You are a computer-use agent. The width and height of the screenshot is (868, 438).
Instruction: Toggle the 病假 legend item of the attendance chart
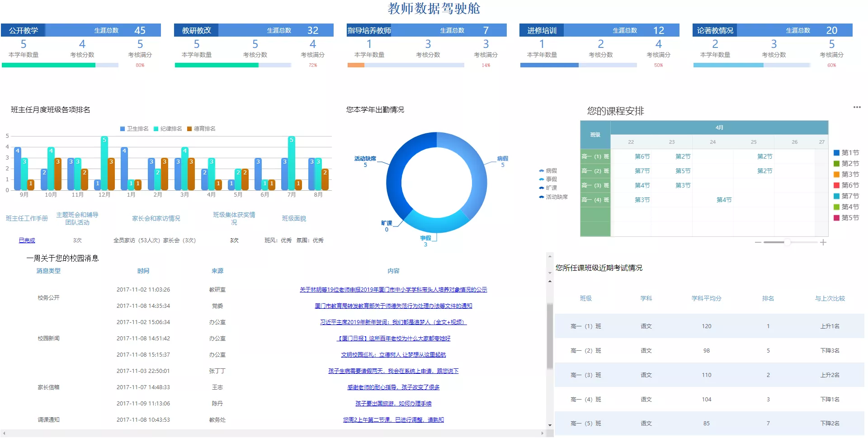(x=548, y=171)
